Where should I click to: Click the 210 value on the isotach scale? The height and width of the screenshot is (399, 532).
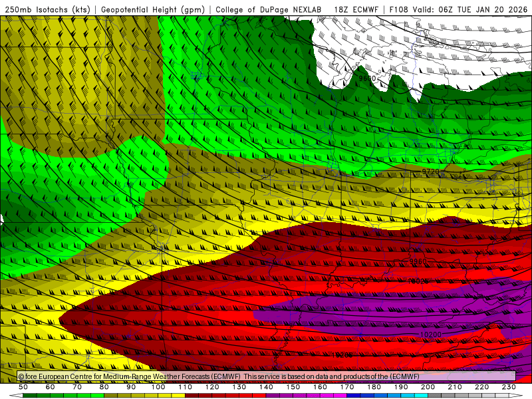click(x=455, y=387)
